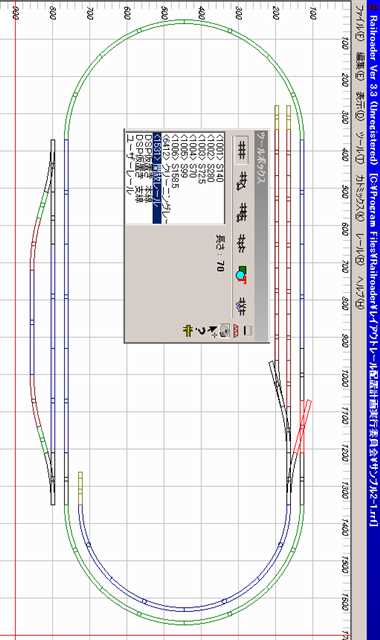The image size is (380, 640).
Task: Click the colored shapes structure icon
Action: pyautogui.click(x=242, y=275)
